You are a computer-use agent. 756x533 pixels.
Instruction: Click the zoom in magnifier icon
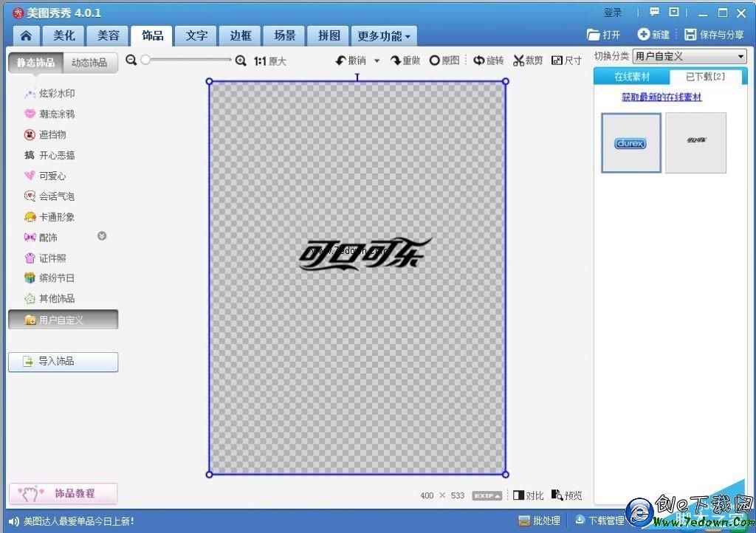coord(241,61)
